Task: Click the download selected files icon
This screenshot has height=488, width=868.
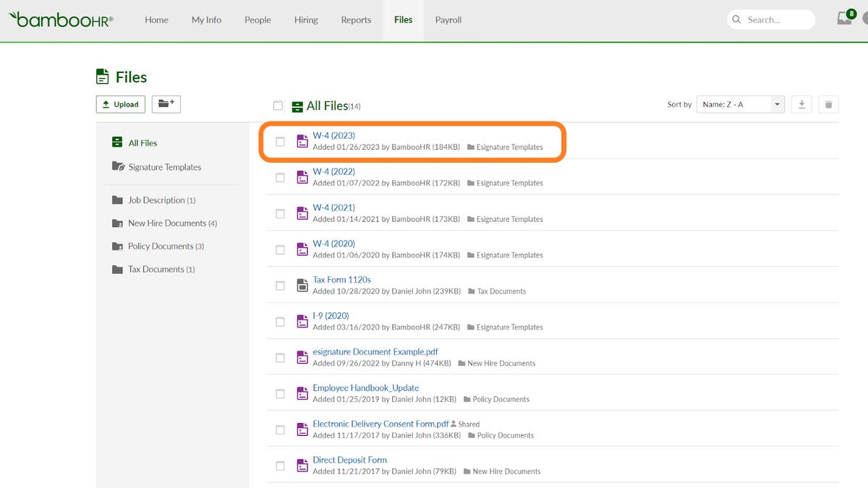Action: [801, 104]
